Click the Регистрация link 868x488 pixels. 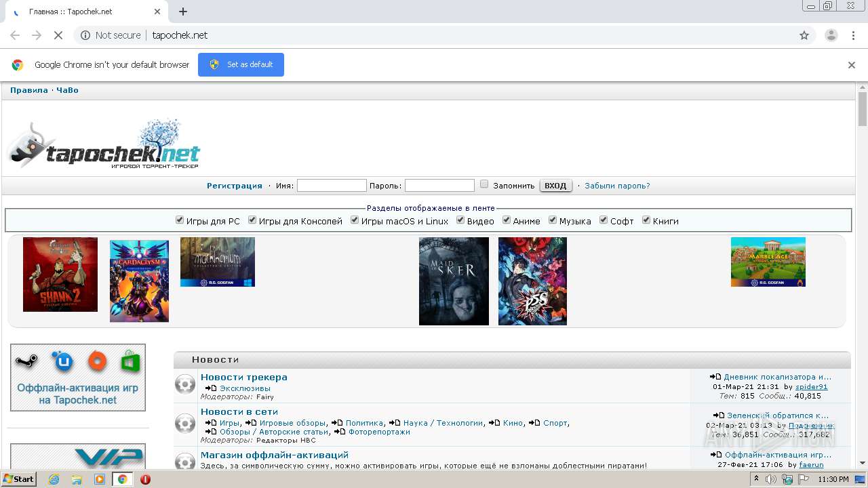point(235,186)
